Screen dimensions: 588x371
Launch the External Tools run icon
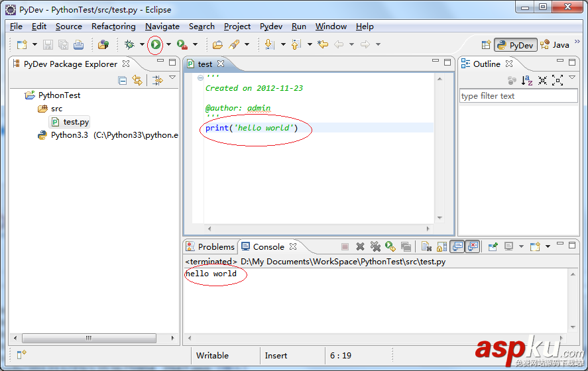182,44
